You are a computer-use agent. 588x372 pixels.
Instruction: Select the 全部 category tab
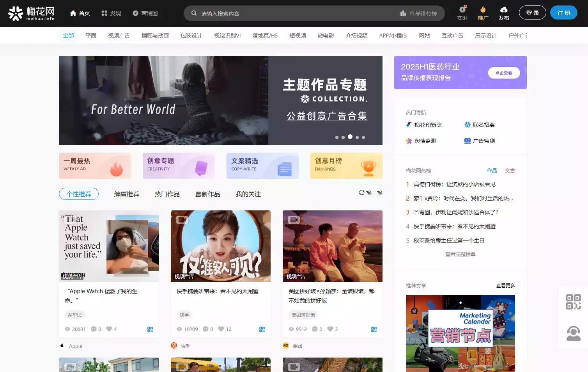[x=68, y=36]
